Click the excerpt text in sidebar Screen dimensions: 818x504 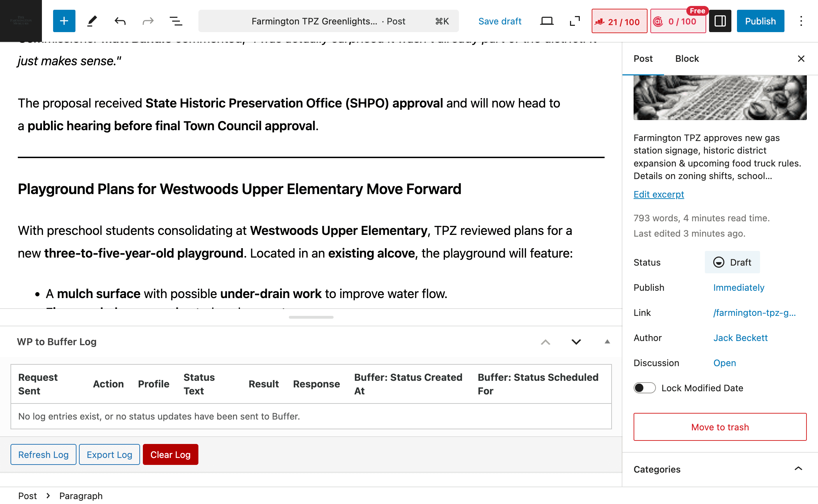[x=717, y=157]
